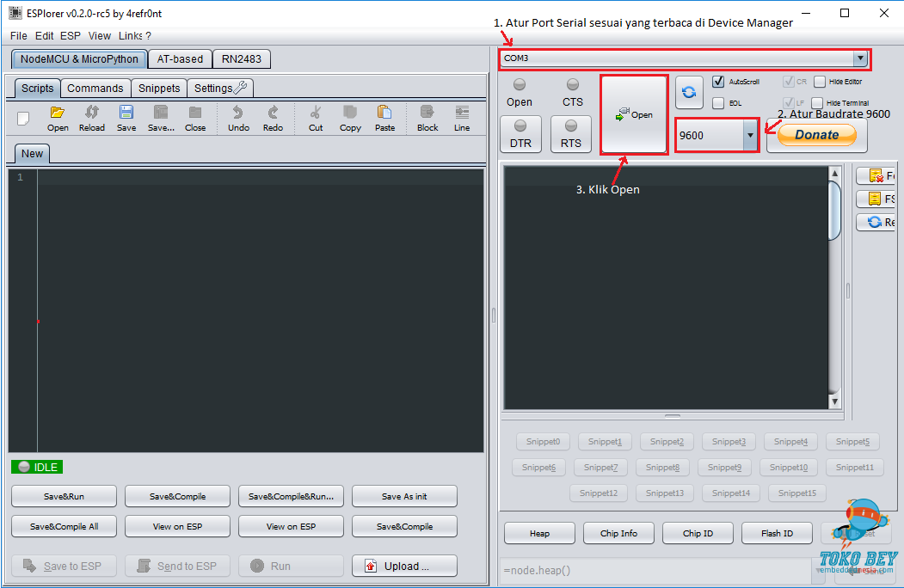The height and width of the screenshot is (588, 904).
Task: Click the blue serial port refresh icon
Action: coord(689,92)
